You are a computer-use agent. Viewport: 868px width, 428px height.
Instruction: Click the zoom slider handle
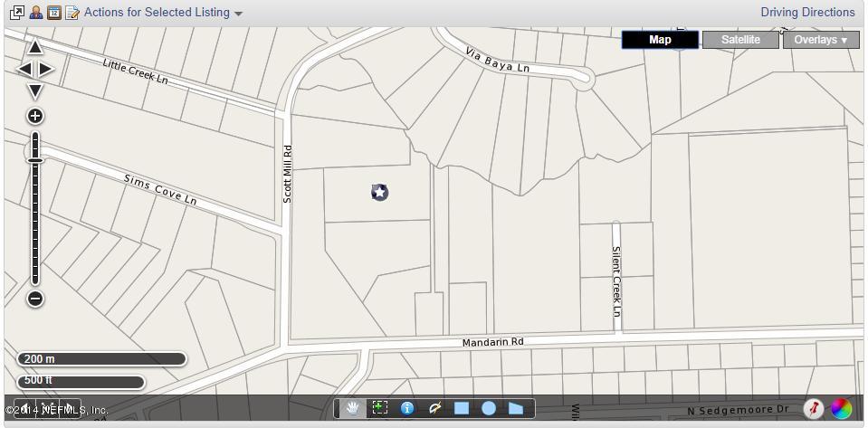35,160
